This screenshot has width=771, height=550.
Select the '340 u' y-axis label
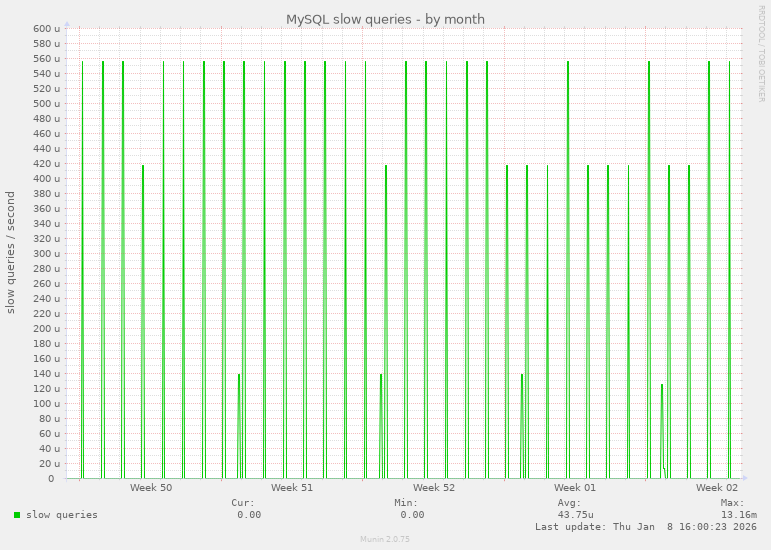pyautogui.click(x=47, y=224)
